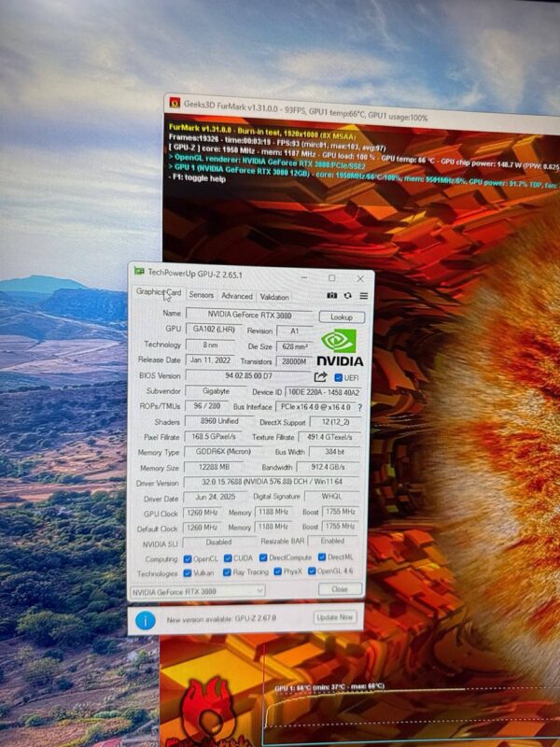
Task: Click the GPU-Z title bar app icon
Action: [x=139, y=271]
